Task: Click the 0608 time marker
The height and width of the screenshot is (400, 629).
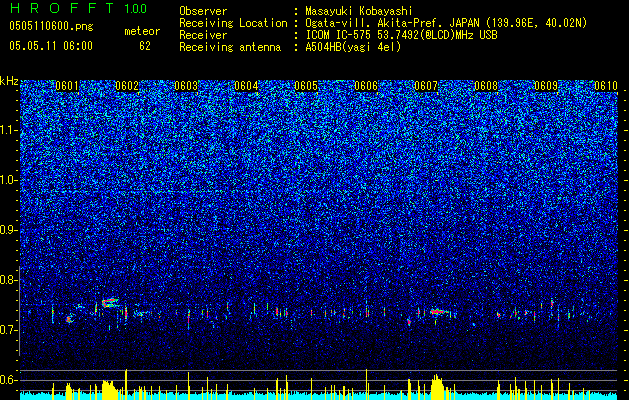Action: (486, 86)
